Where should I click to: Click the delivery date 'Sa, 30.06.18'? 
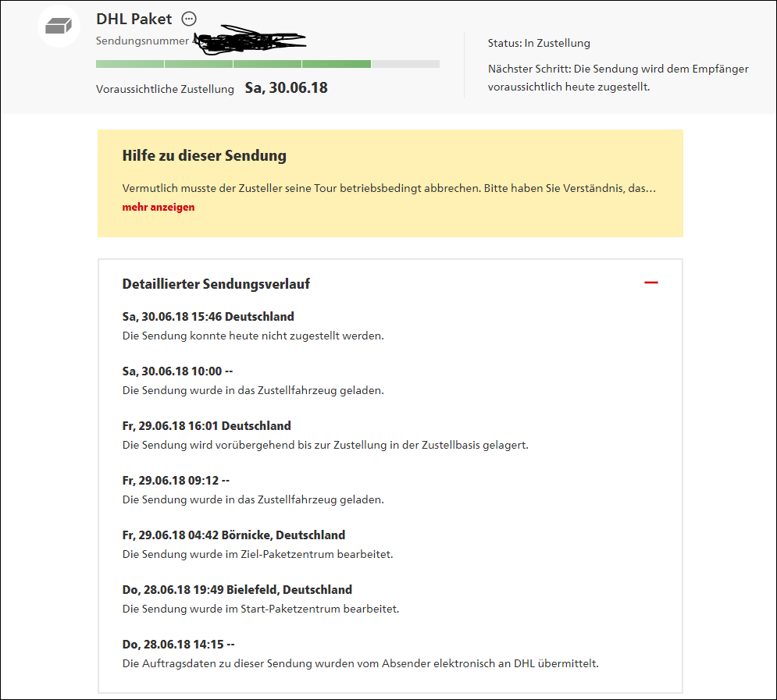click(287, 87)
